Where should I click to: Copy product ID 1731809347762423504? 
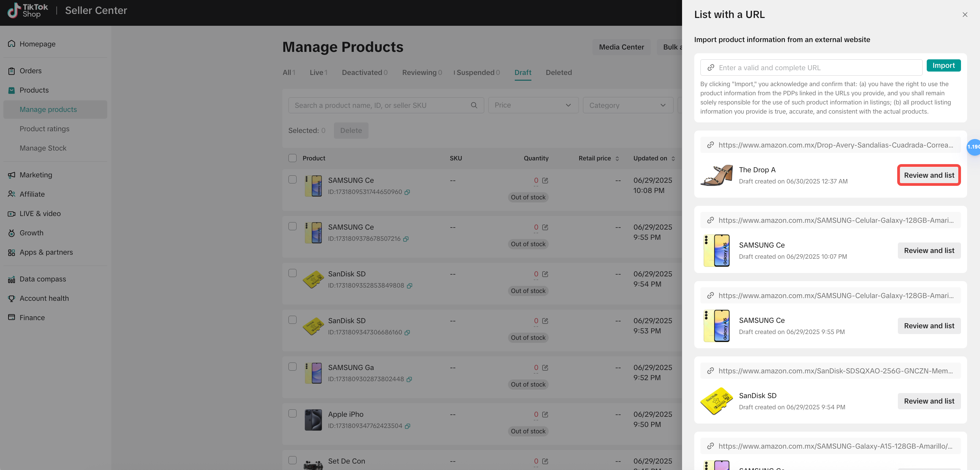click(x=407, y=426)
